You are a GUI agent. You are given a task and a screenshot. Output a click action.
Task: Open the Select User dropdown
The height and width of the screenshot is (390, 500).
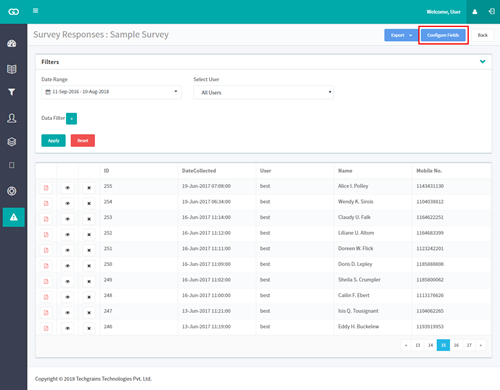(x=263, y=92)
